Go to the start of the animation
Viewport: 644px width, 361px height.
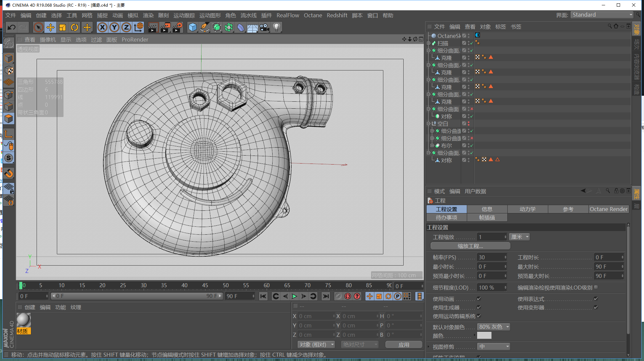263,296
